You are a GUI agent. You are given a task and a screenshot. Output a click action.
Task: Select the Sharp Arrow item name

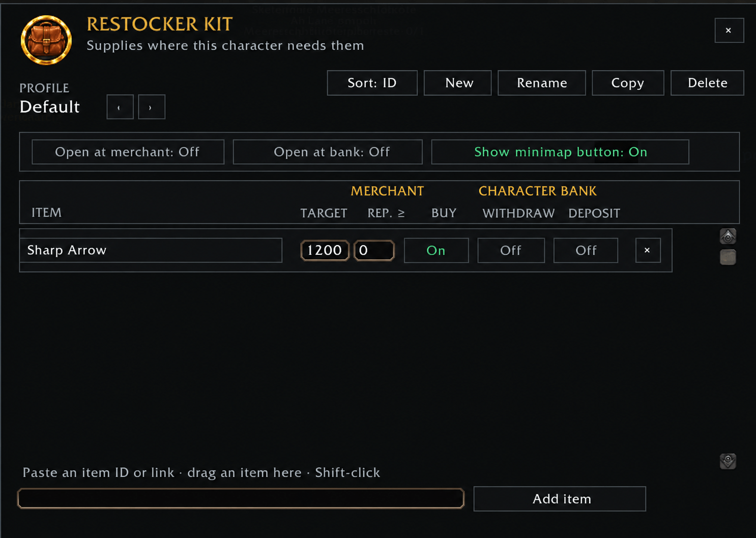click(151, 250)
